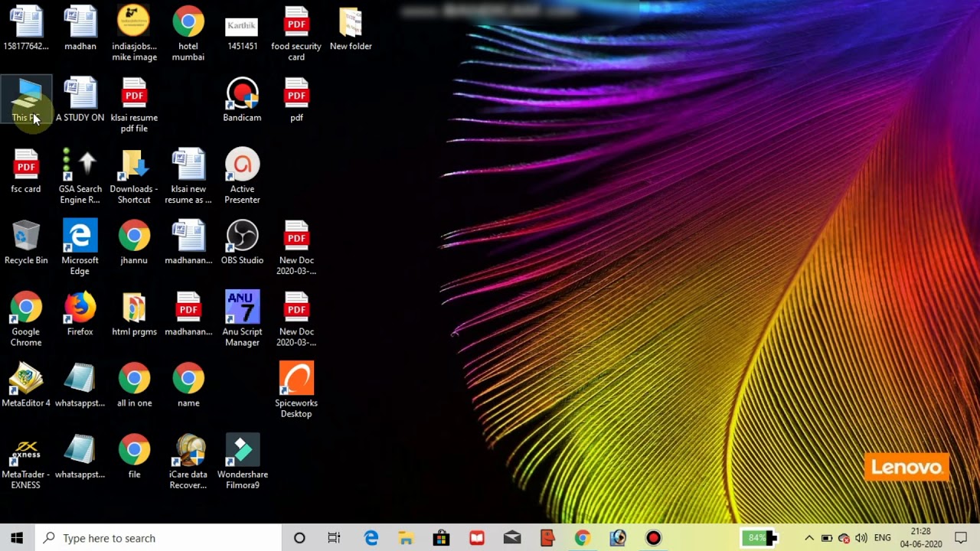Select the html prgms folder
The image size is (980, 551).
tap(134, 314)
